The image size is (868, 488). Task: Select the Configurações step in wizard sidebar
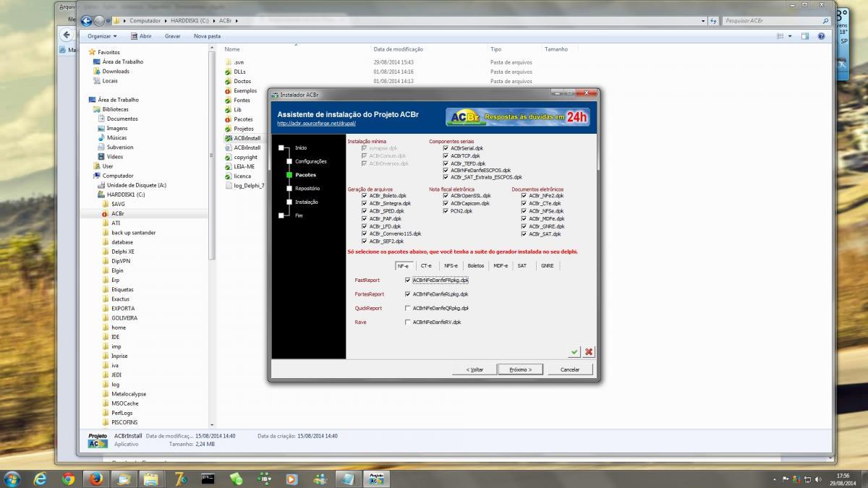[311, 161]
